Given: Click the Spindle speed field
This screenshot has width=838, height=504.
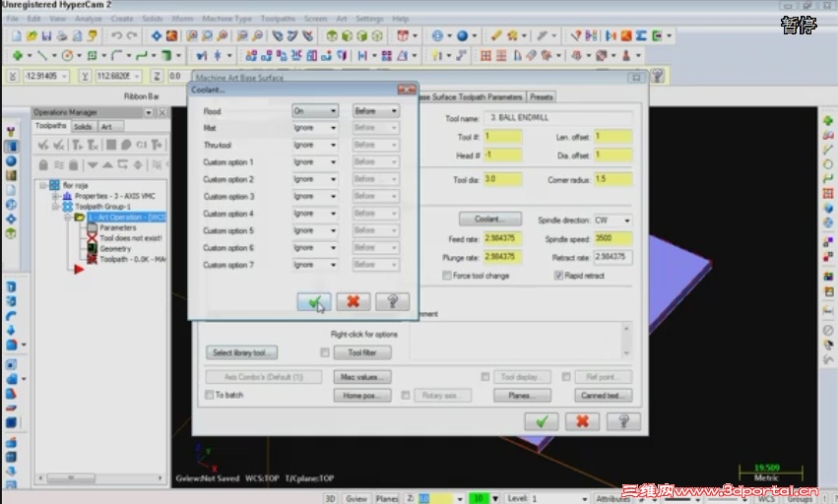Looking at the screenshot, I should [612, 238].
